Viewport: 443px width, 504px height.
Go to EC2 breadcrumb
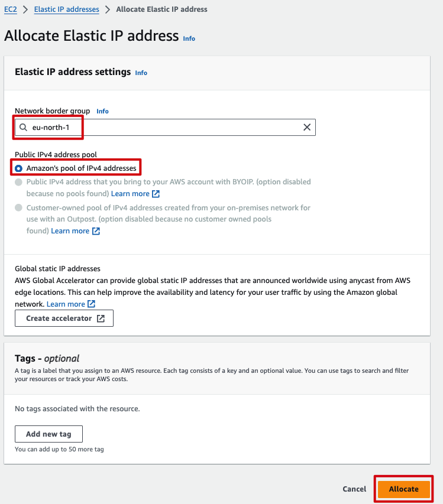pyautogui.click(x=11, y=9)
